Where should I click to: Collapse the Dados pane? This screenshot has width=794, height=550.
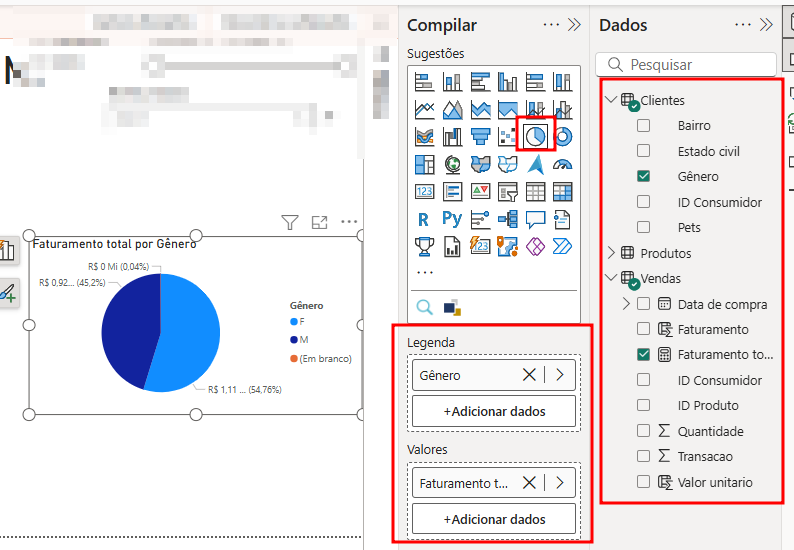point(766,25)
